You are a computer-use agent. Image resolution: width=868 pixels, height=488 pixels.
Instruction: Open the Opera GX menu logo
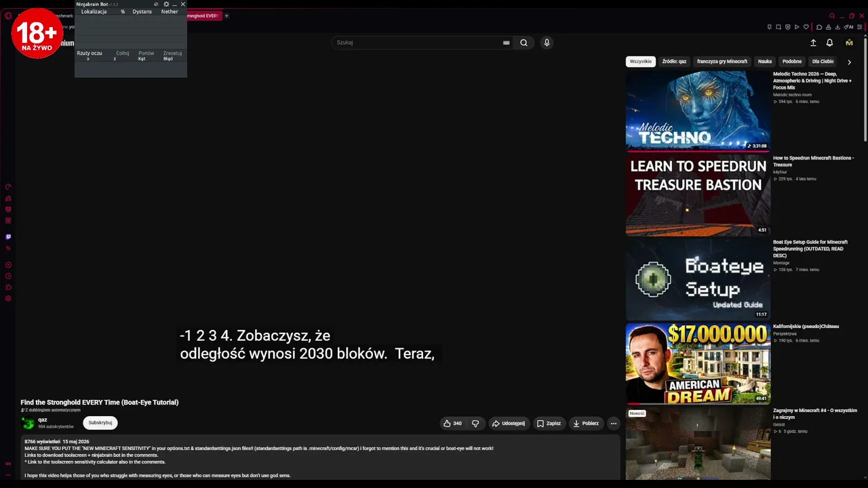[8, 16]
